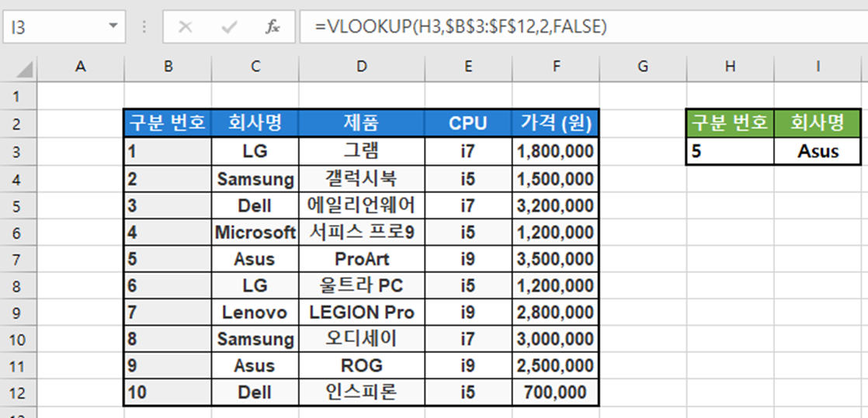
Task: Click the cell containing 그램
Action: [x=362, y=151]
